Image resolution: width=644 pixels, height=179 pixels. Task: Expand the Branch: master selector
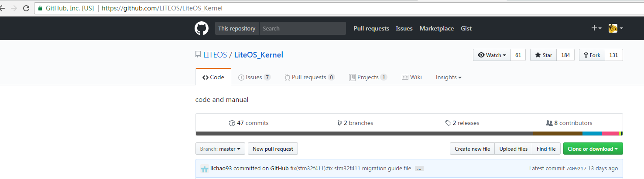pos(220,149)
